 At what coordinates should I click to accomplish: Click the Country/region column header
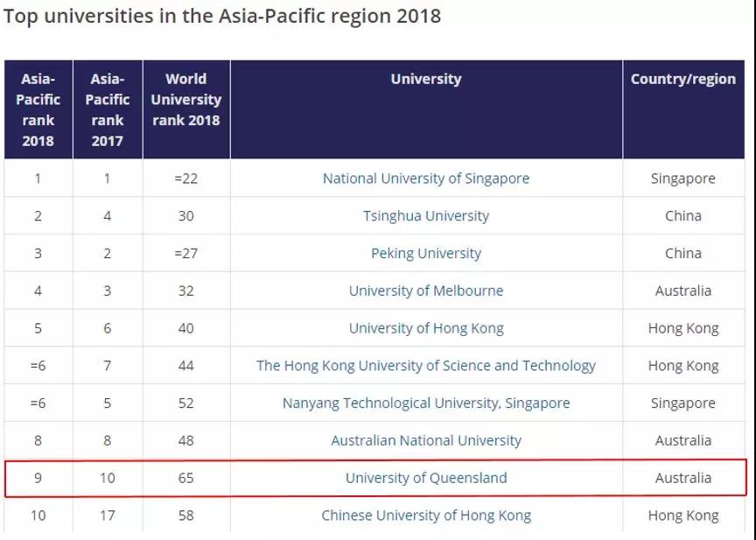point(683,79)
